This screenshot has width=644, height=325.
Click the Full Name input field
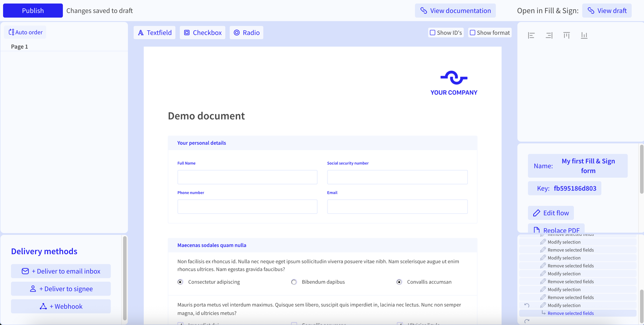click(x=247, y=177)
